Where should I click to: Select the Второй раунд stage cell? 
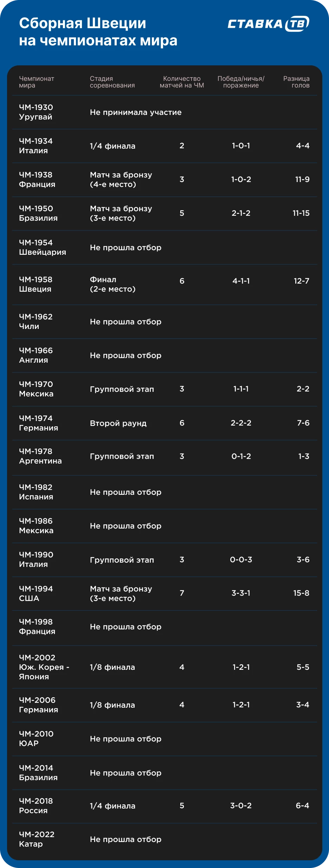pos(118,423)
